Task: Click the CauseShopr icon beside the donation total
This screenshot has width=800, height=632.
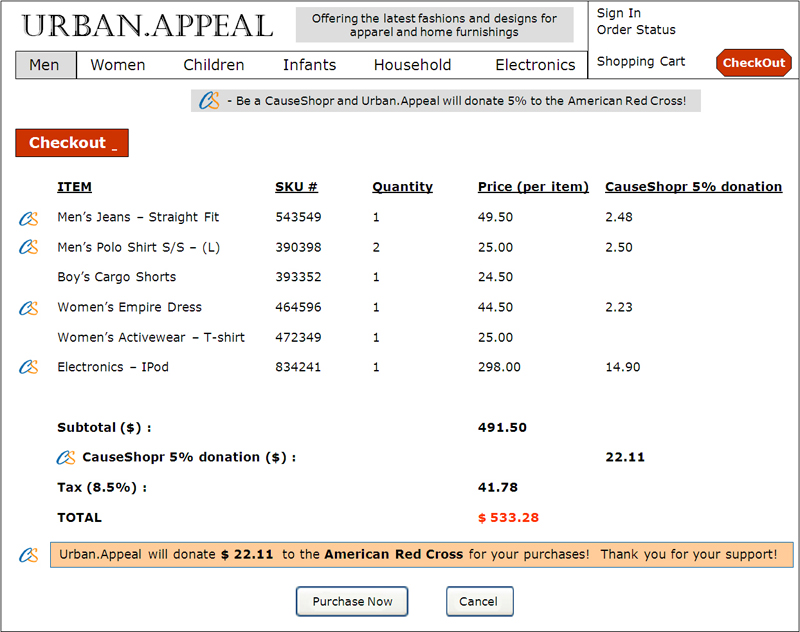Action: tap(66, 457)
